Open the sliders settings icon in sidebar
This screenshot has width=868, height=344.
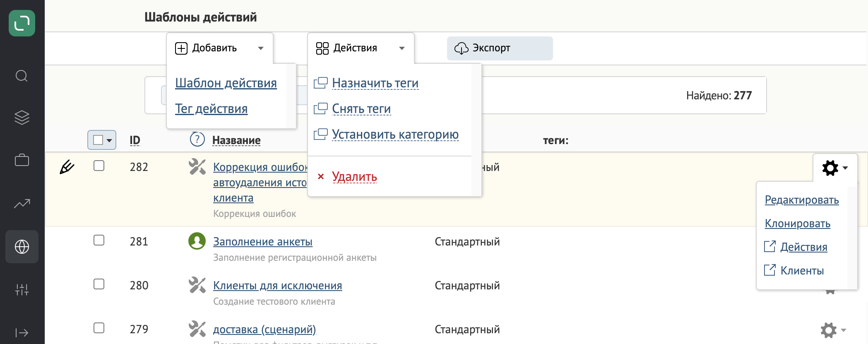point(22,289)
